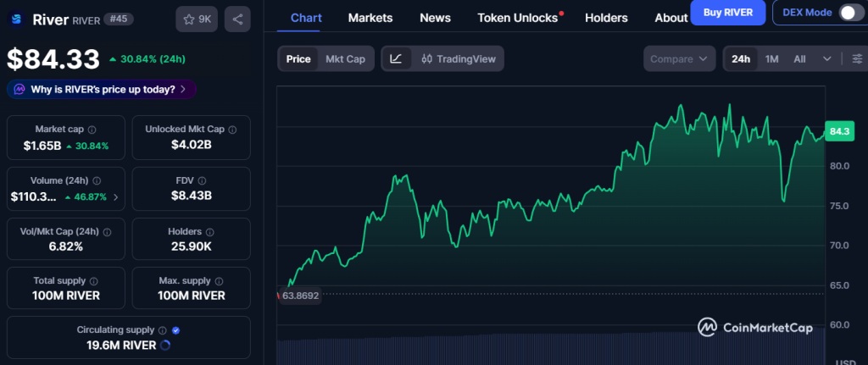Switch chart to Mkt Cap view
868x365 pixels.
click(346, 58)
